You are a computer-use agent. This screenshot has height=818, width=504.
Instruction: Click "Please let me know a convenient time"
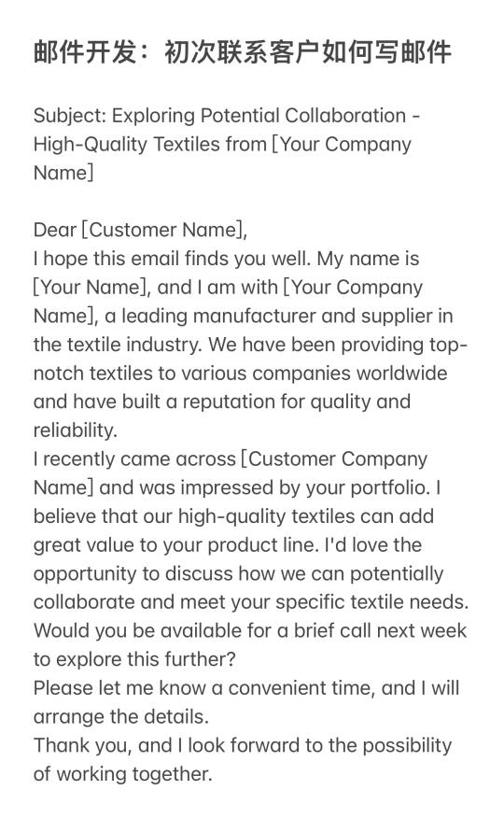tap(204, 688)
